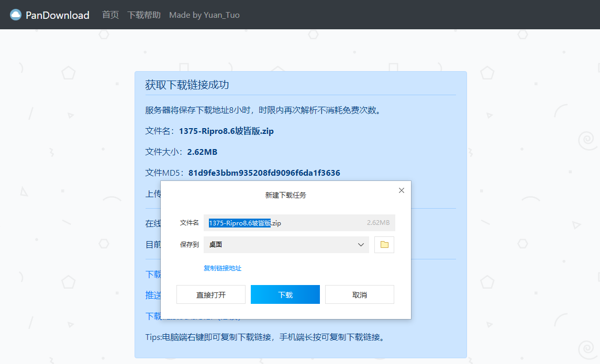The height and width of the screenshot is (364, 600).
Task: Click the PanDownload brand title
Action: (58, 15)
